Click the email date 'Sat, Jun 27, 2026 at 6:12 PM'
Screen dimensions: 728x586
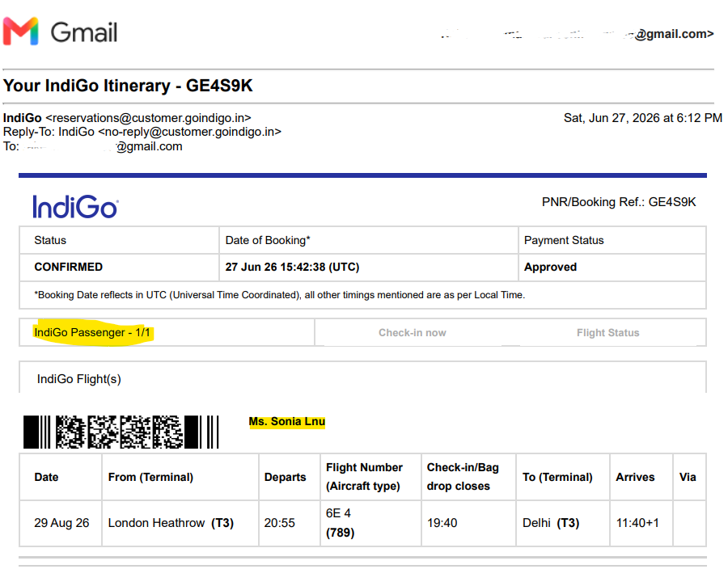642,118
